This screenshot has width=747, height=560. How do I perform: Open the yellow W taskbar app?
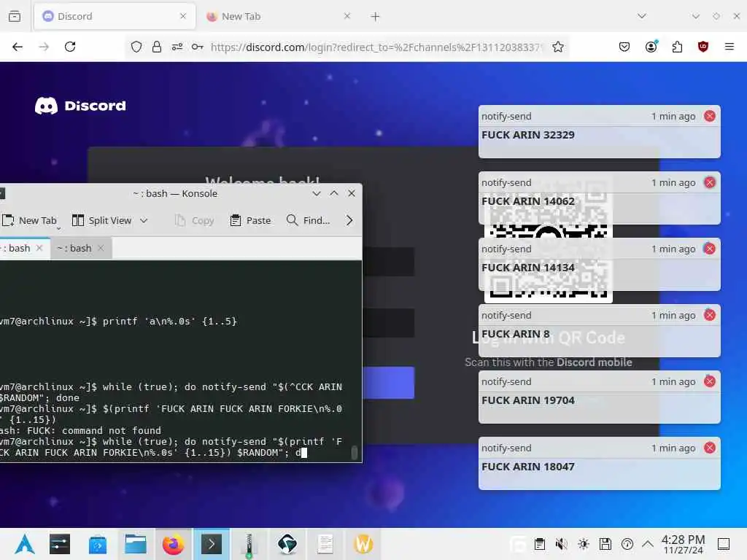363,544
